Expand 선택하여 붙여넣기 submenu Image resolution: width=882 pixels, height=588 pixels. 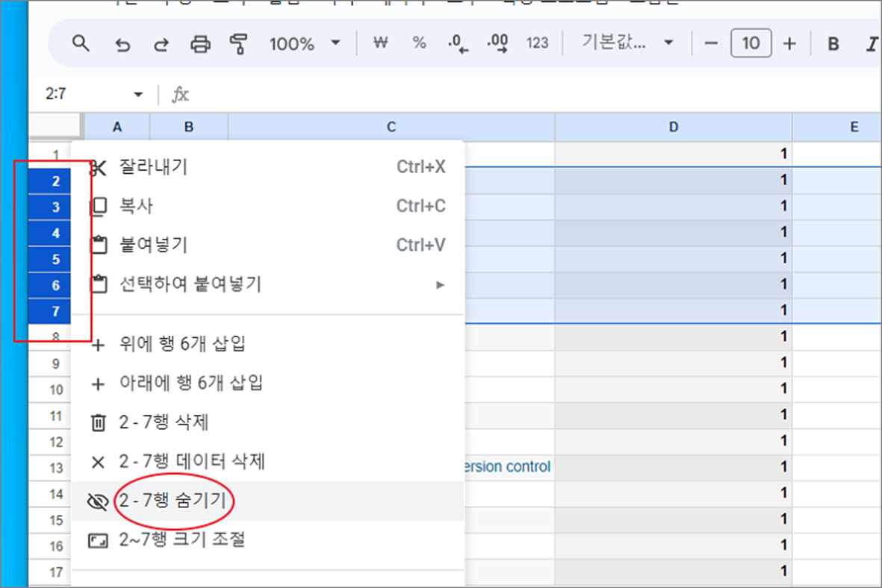click(268, 284)
